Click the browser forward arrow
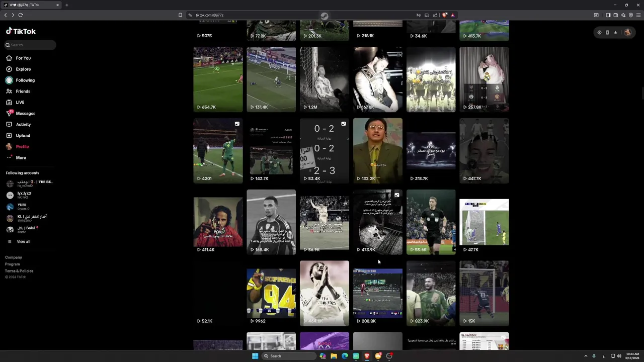644x362 pixels. tap(13, 15)
